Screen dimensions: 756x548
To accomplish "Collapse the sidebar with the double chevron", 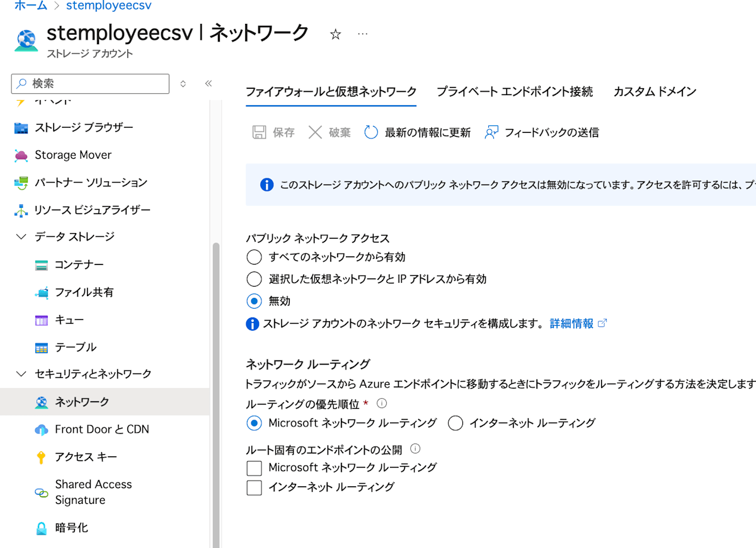I will tap(208, 83).
